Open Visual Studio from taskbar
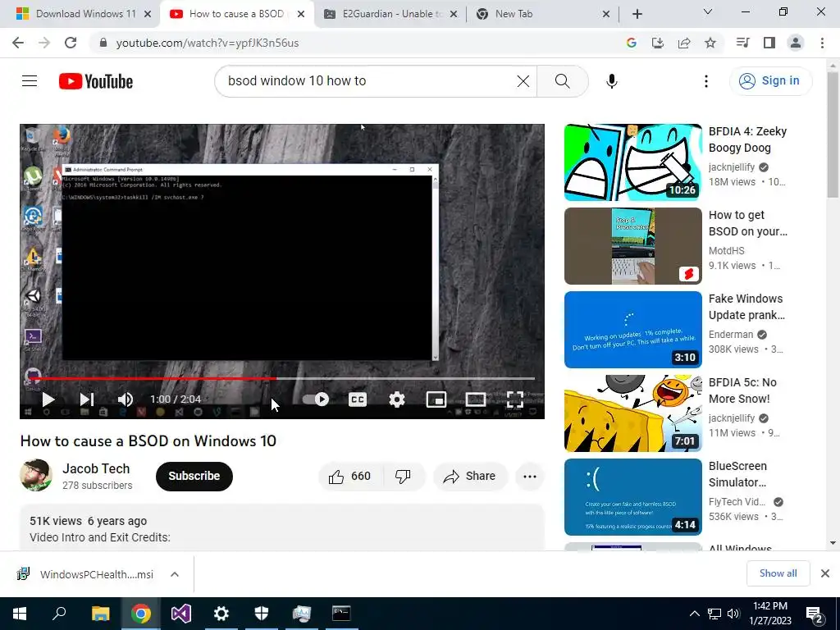The image size is (840, 630). [x=181, y=614]
